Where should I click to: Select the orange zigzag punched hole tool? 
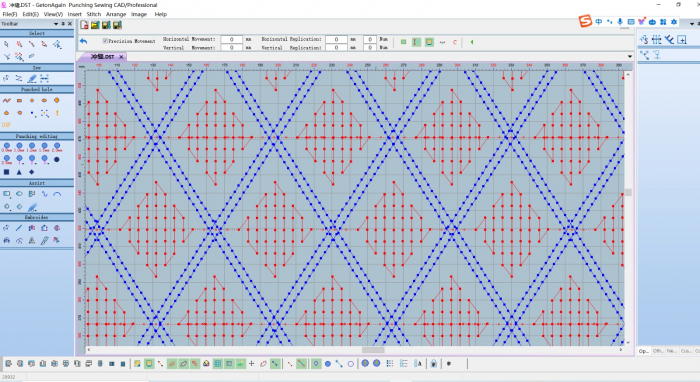coord(6,100)
